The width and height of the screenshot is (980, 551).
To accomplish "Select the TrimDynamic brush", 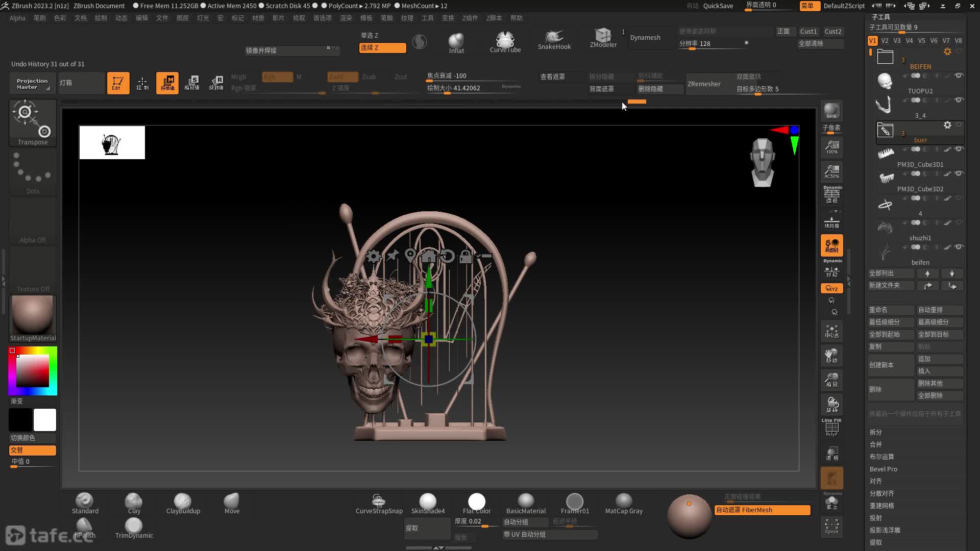I will coord(134,528).
